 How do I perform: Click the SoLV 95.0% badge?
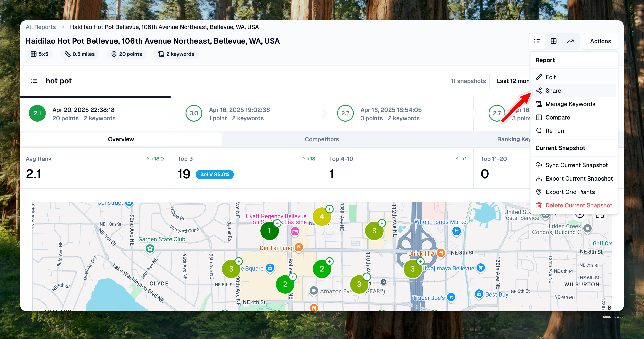coord(215,174)
